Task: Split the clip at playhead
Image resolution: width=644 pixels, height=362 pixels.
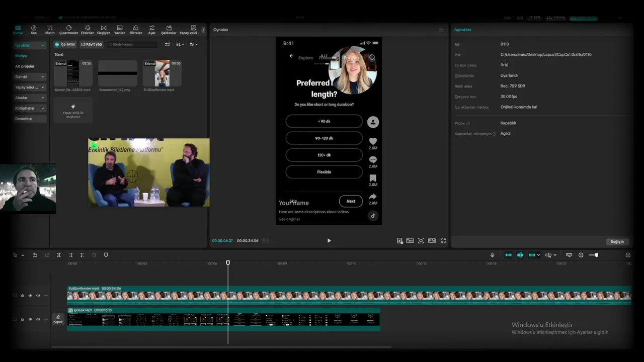Action: (59, 255)
